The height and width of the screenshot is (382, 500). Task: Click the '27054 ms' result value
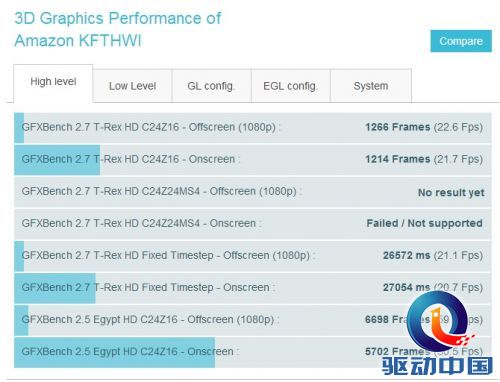tap(406, 287)
